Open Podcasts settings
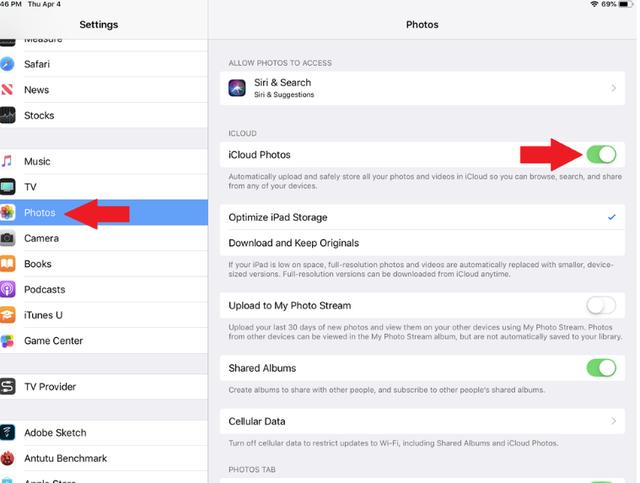The image size is (640, 483). tap(104, 289)
